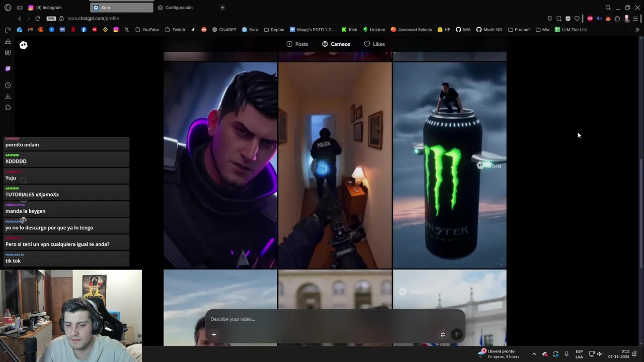Open history clock icon in Opera sidebar
The height and width of the screenshot is (362, 644).
pos(8,85)
